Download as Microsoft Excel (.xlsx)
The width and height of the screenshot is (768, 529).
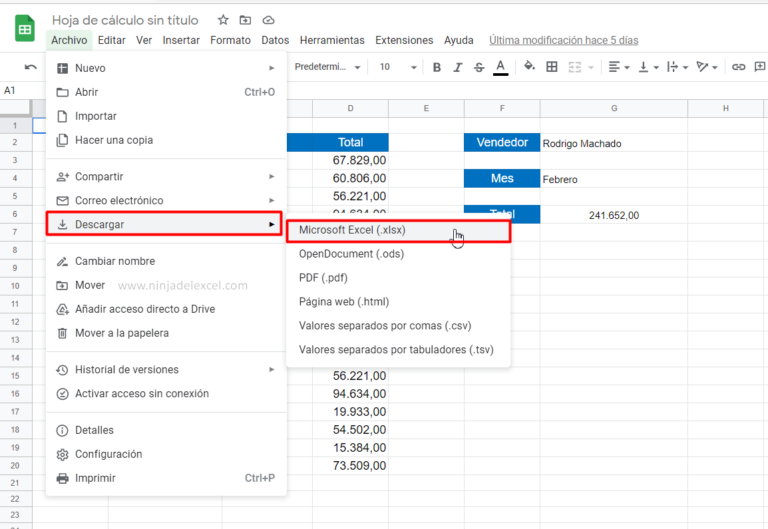click(398, 230)
